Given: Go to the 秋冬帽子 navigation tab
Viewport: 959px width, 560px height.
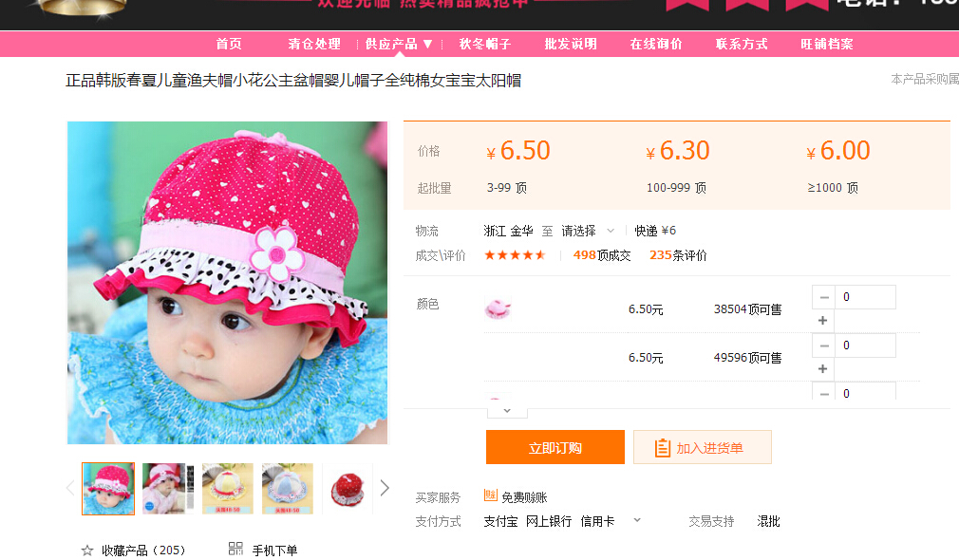Looking at the screenshot, I should 485,44.
